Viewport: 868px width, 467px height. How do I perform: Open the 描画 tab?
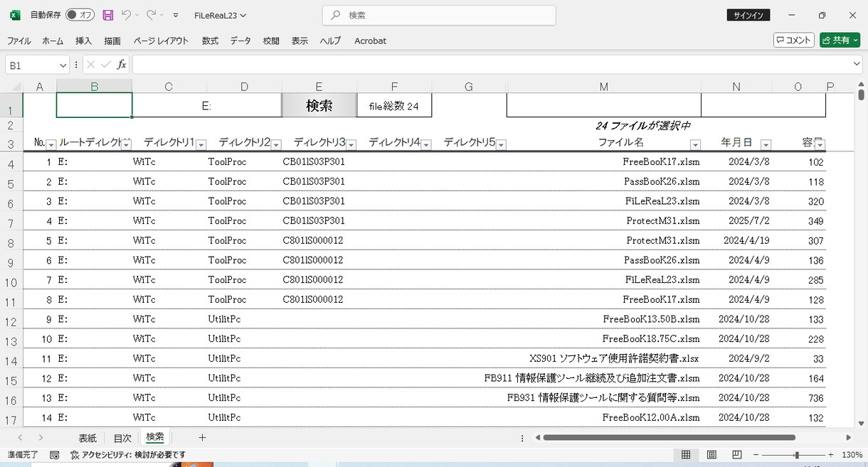pyautogui.click(x=112, y=41)
